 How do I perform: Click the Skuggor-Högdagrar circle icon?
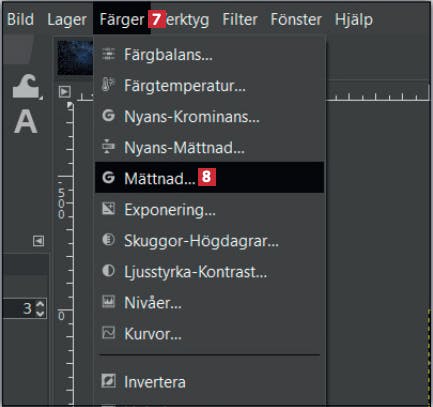coord(108,240)
